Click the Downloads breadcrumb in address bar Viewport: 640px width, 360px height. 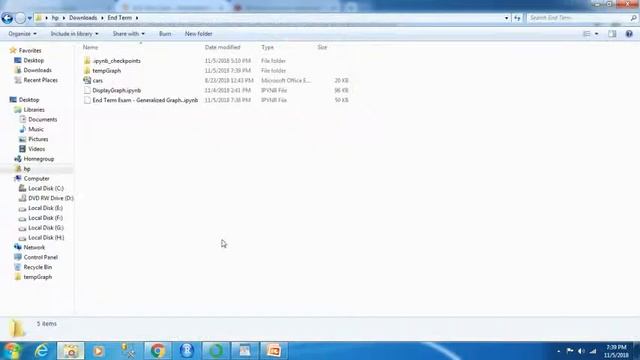click(x=83, y=18)
